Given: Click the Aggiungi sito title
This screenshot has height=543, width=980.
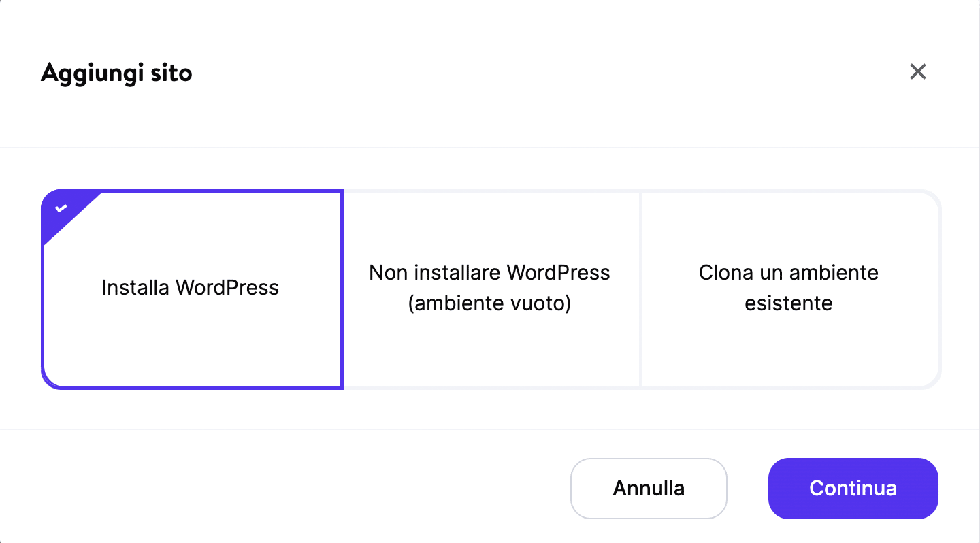Looking at the screenshot, I should pyautogui.click(x=116, y=71).
